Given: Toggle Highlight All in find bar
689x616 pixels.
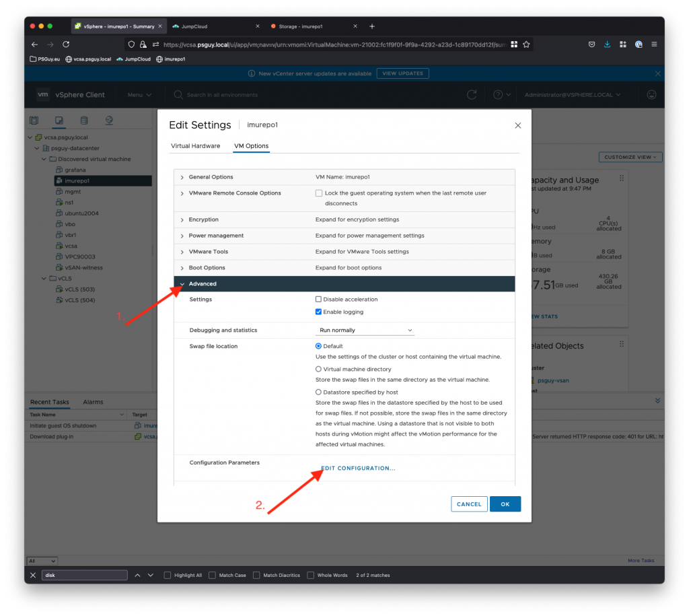Looking at the screenshot, I should [168, 575].
